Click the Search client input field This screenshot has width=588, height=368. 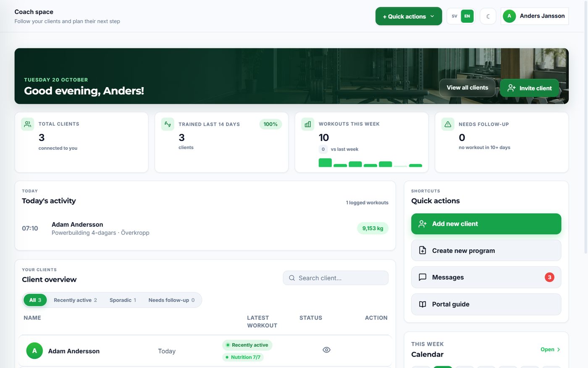click(x=336, y=278)
